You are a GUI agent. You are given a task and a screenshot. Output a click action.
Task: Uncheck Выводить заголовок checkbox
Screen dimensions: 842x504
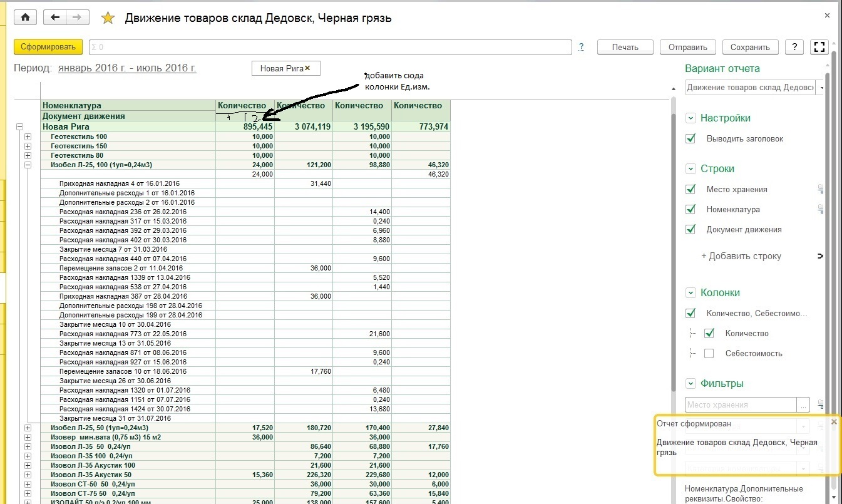(691, 138)
